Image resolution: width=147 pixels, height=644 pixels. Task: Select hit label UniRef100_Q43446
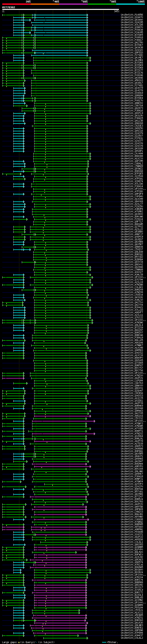tap(132, 78)
